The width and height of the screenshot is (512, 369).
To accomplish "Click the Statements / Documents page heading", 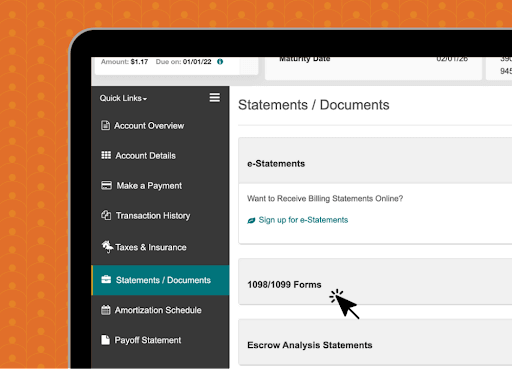I will coord(314,105).
